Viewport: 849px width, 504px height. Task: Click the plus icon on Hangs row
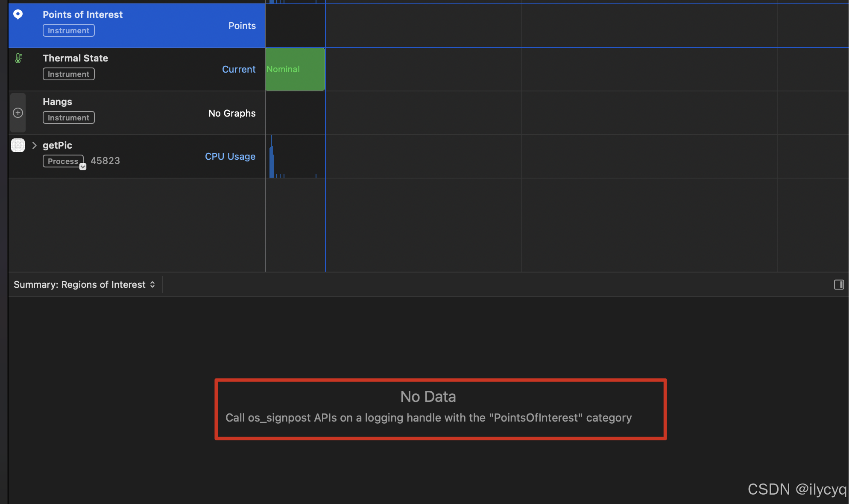(18, 113)
